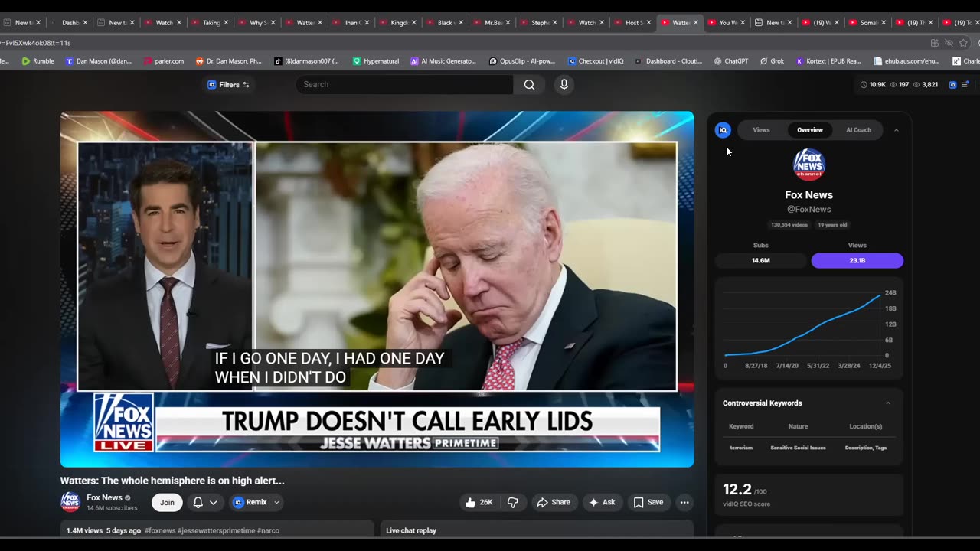Click the '@FoxNews' handle text
The image size is (980, 551).
click(x=808, y=209)
